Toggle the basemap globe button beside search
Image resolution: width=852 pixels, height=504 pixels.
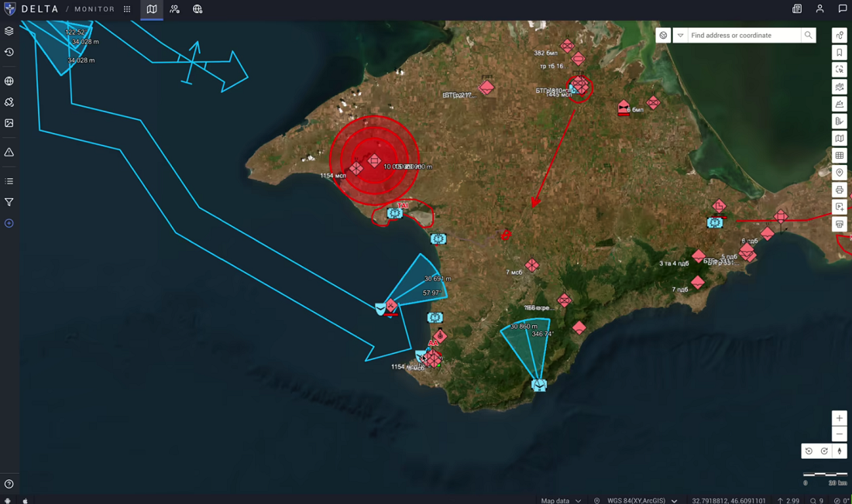point(663,36)
